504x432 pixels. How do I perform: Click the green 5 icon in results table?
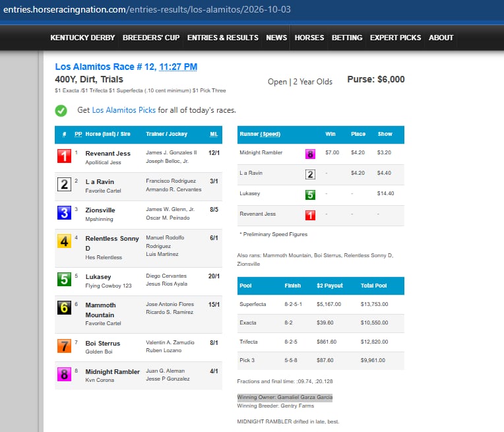pyautogui.click(x=310, y=195)
